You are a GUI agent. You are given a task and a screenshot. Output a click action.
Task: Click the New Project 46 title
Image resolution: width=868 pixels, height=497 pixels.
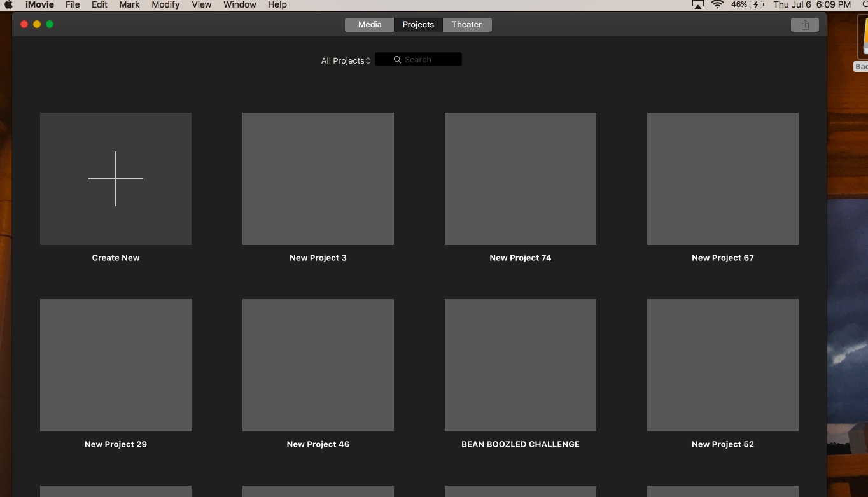tap(318, 444)
